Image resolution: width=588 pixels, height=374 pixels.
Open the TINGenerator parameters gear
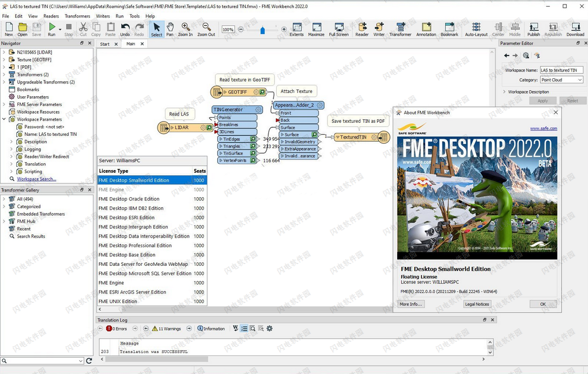(x=258, y=110)
